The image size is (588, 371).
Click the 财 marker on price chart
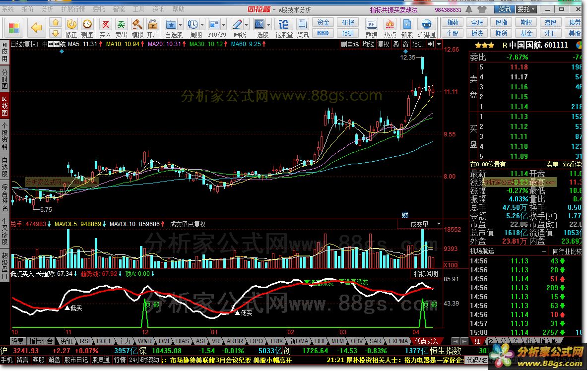[x=405, y=215]
